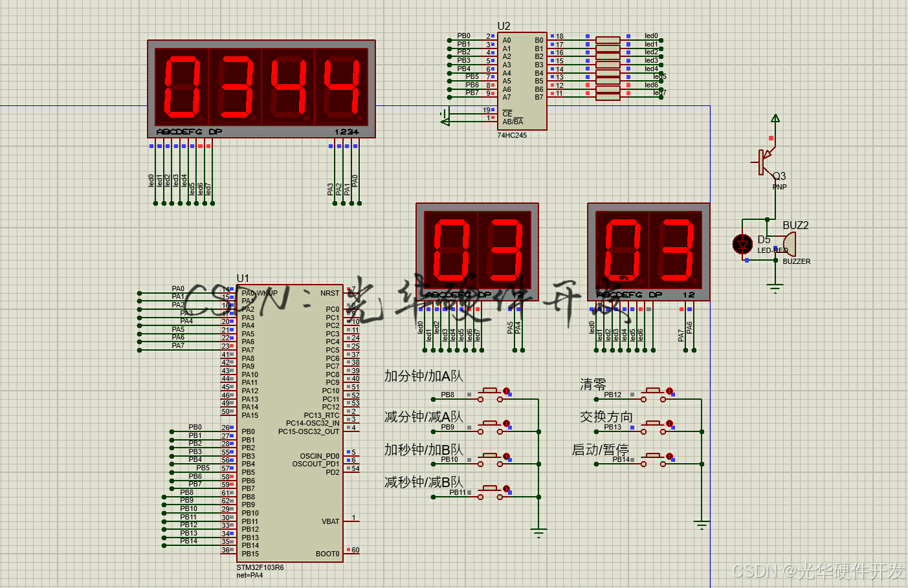Select the power terminal at U2 pin 19
908x588 pixels.
(445, 113)
